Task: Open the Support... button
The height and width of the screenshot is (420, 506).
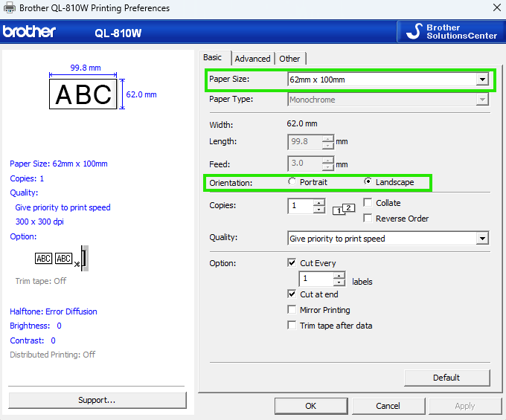Action: click(x=97, y=400)
